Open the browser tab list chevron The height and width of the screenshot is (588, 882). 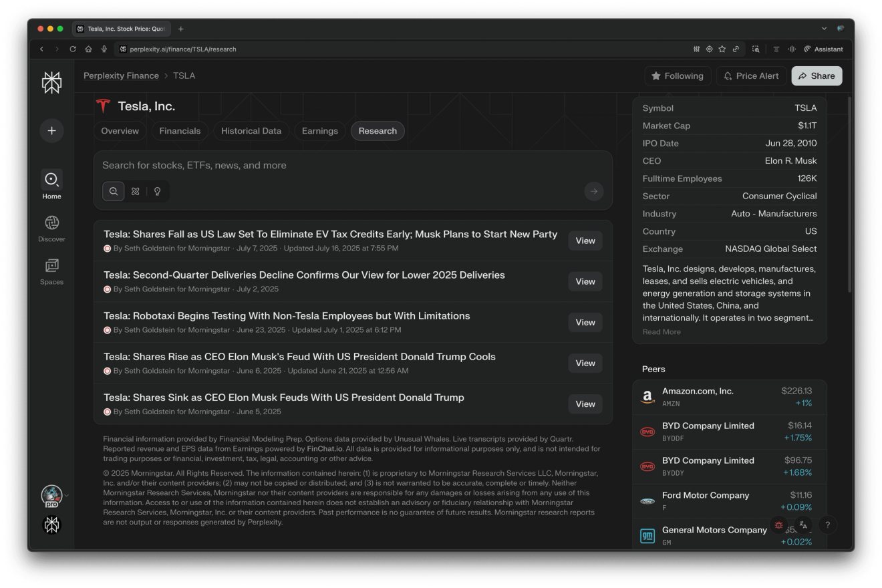[x=824, y=29]
